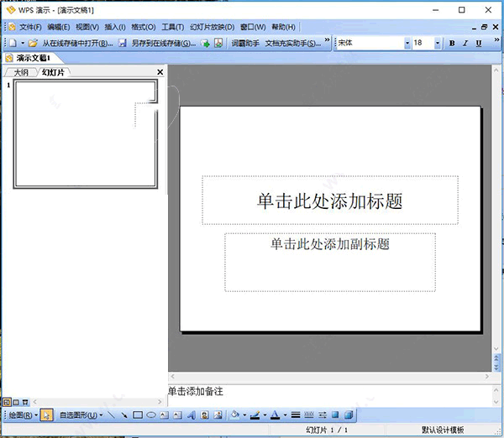
Task: Open the 窗口(W) menu
Action: [253, 27]
